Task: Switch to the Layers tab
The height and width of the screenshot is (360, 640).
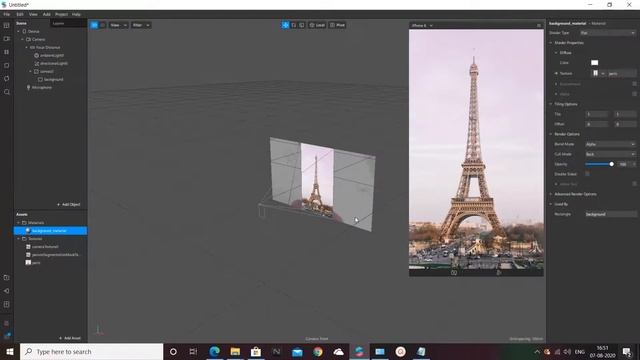Action: [x=58, y=23]
